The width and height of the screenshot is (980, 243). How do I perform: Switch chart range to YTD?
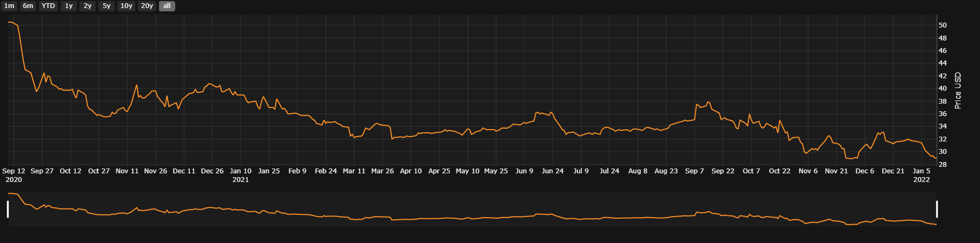click(x=48, y=6)
